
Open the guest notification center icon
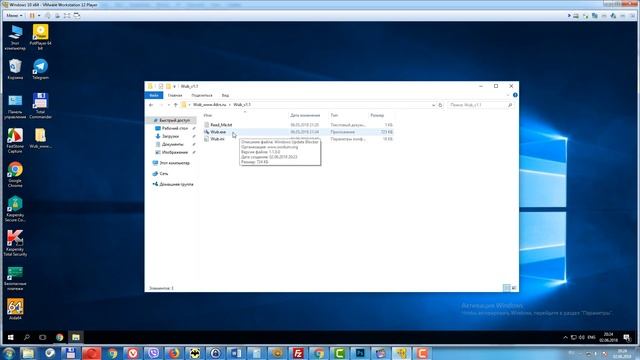(627, 338)
